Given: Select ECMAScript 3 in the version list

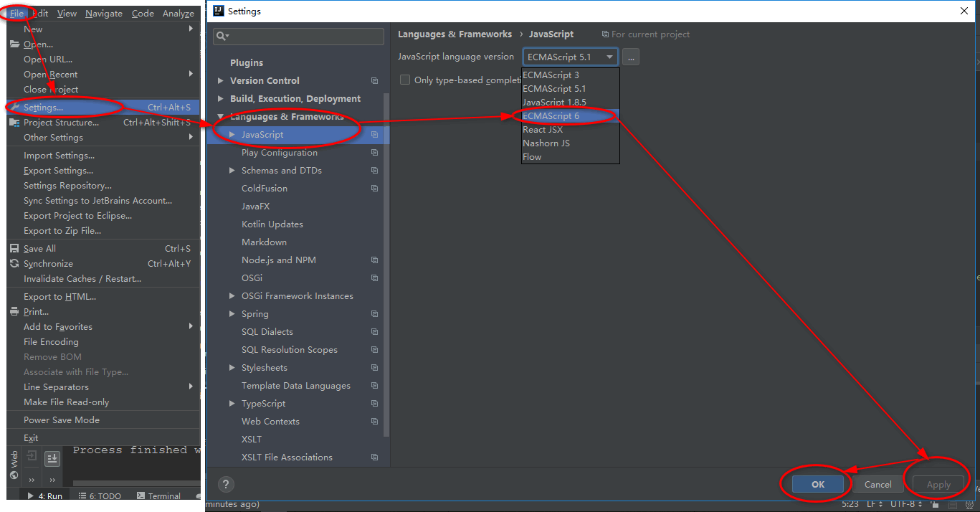Looking at the screenshot, I should [571, 75].
